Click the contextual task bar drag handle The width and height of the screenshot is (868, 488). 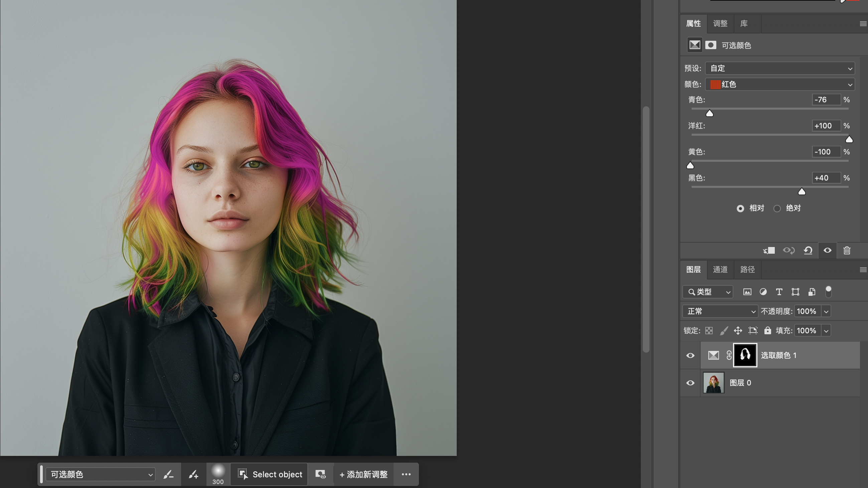coord(41,475)
